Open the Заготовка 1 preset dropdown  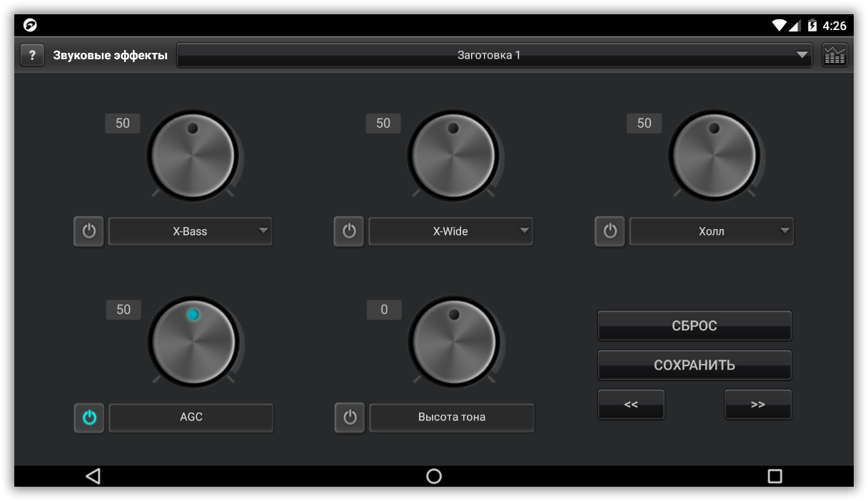tap(494, 55)
